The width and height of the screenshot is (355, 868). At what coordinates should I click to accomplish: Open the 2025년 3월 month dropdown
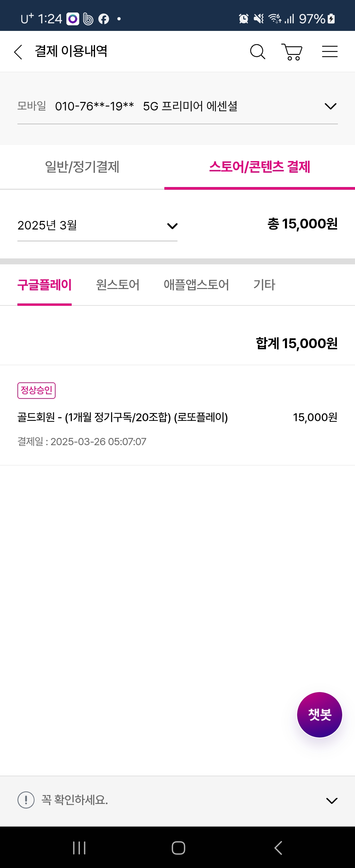point(97,226)
